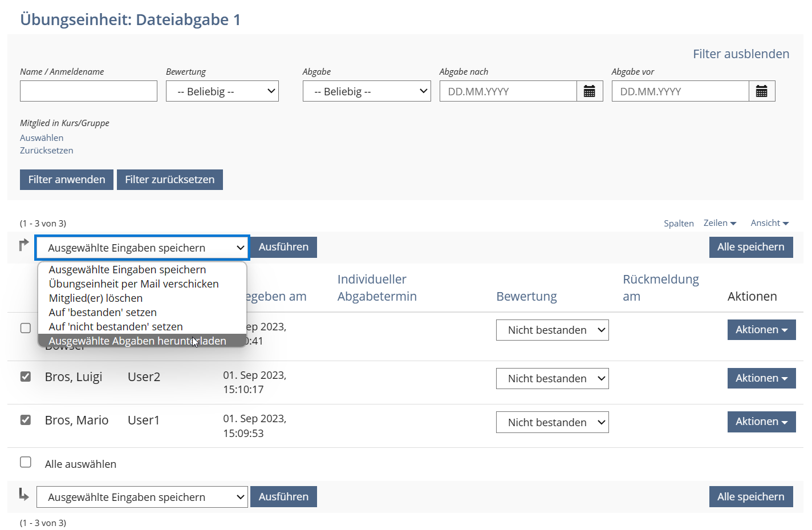This screenshot has height=530, width=812.
Task: Open the 'Abgabe vor' calendar picker
Action: [761, 91]
